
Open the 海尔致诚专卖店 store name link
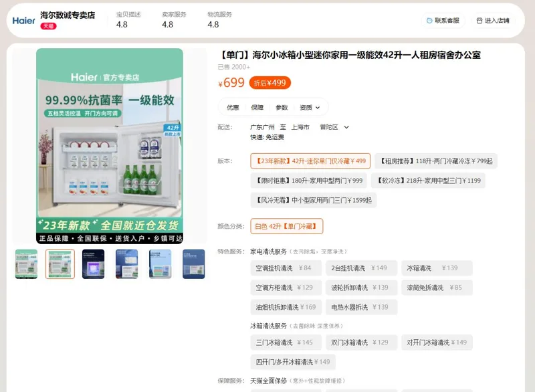[68, 15]
